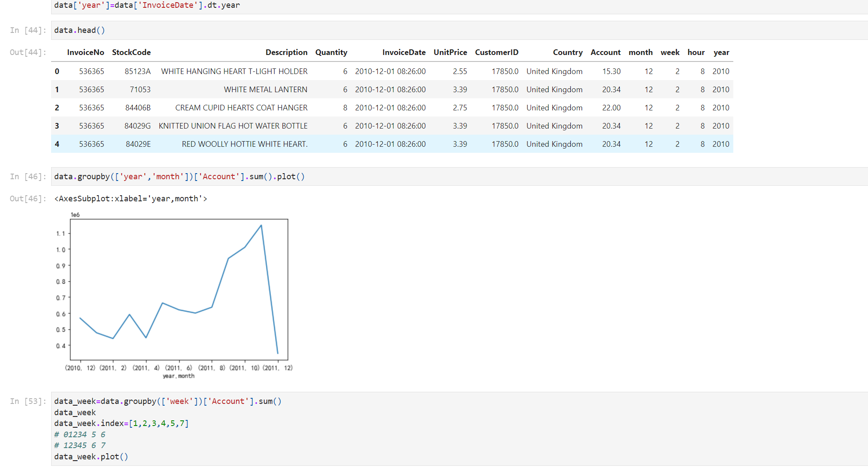The width and height of the screenshot is (868, 468).
Task: Click row index 0 in the table
Action: click(x=57, y=71)
